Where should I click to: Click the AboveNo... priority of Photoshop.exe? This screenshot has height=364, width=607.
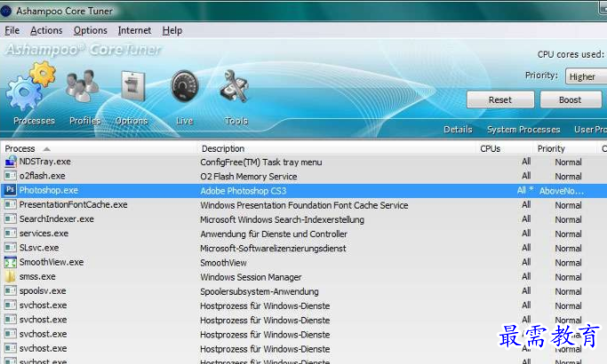(x=562, y=191)
